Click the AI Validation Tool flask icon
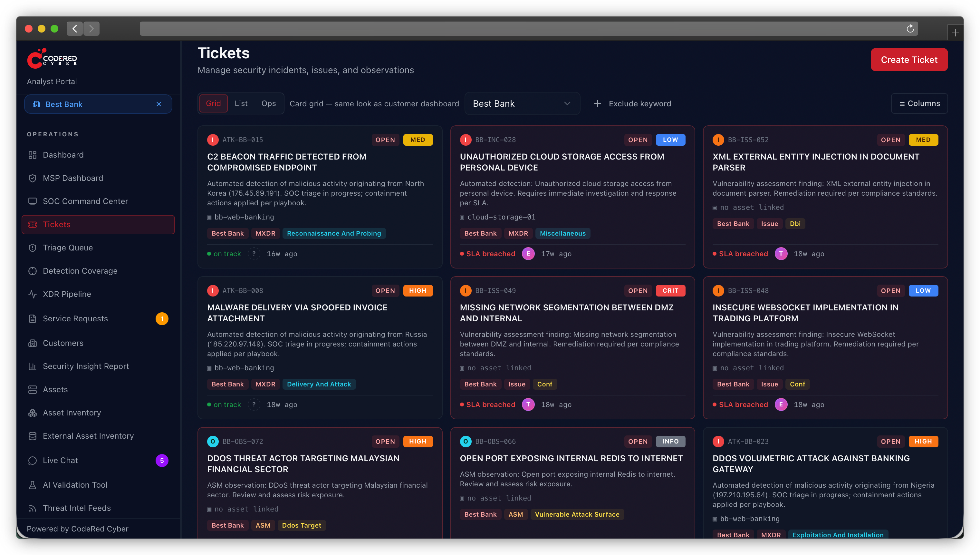 pos(33,485)
